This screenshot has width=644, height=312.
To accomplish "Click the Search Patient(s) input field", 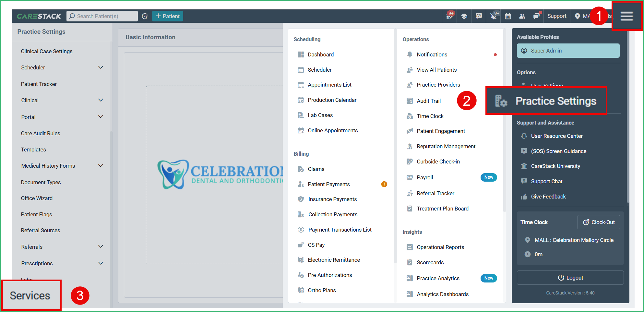I will (x=102, y=16).
